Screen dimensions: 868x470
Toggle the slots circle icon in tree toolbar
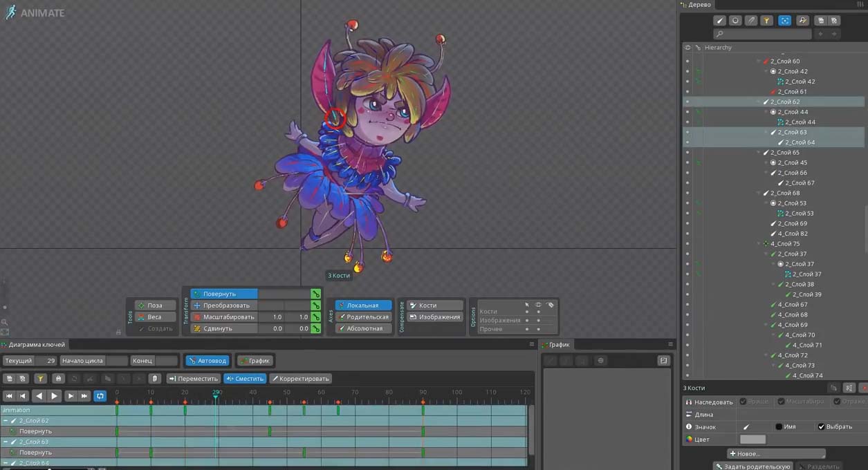(735, 21)
